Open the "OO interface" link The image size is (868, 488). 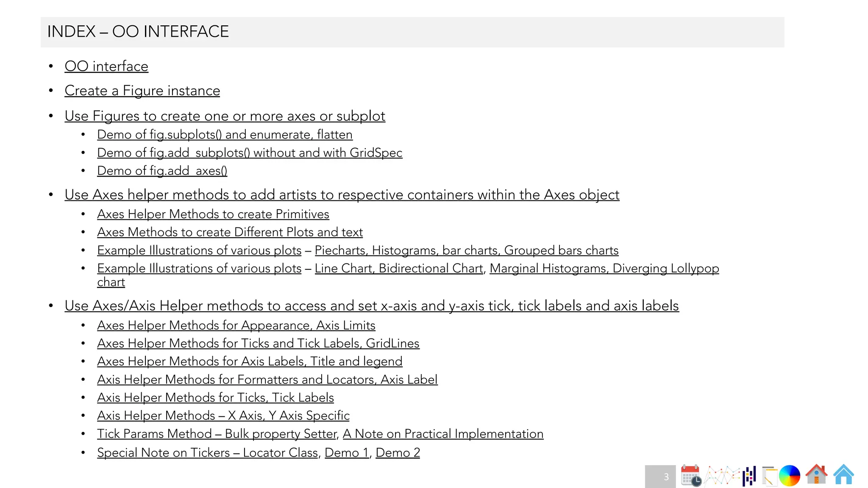106,67
